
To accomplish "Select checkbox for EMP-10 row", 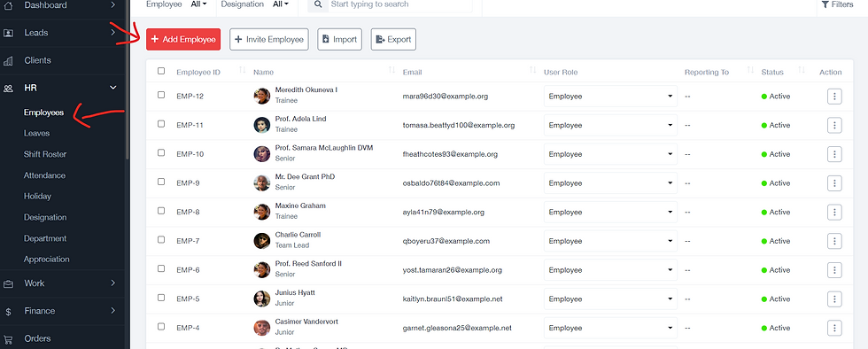I will [161, 152].
